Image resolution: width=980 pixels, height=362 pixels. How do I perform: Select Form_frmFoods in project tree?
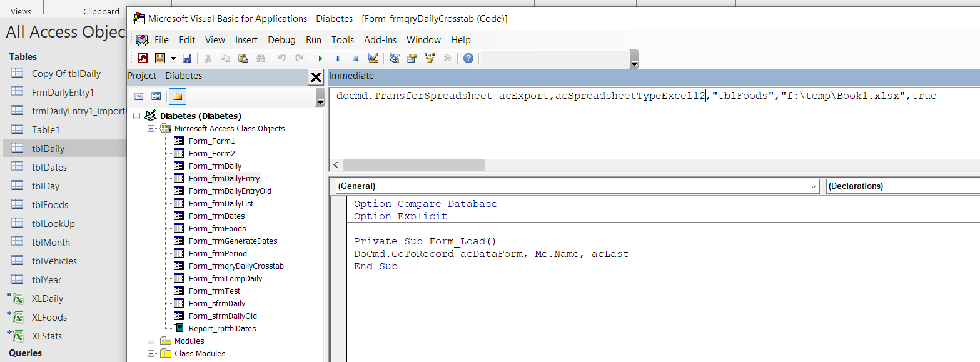pos(218,228)
